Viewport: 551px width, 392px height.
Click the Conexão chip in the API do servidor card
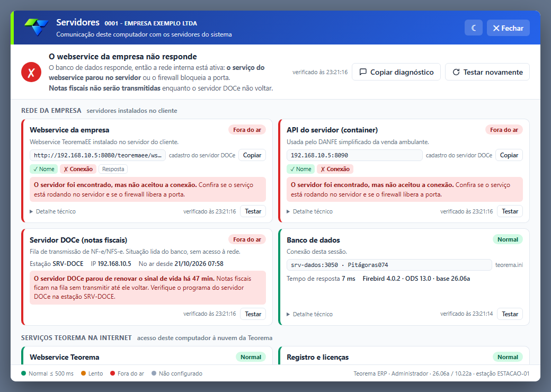[x=335, y=169]
